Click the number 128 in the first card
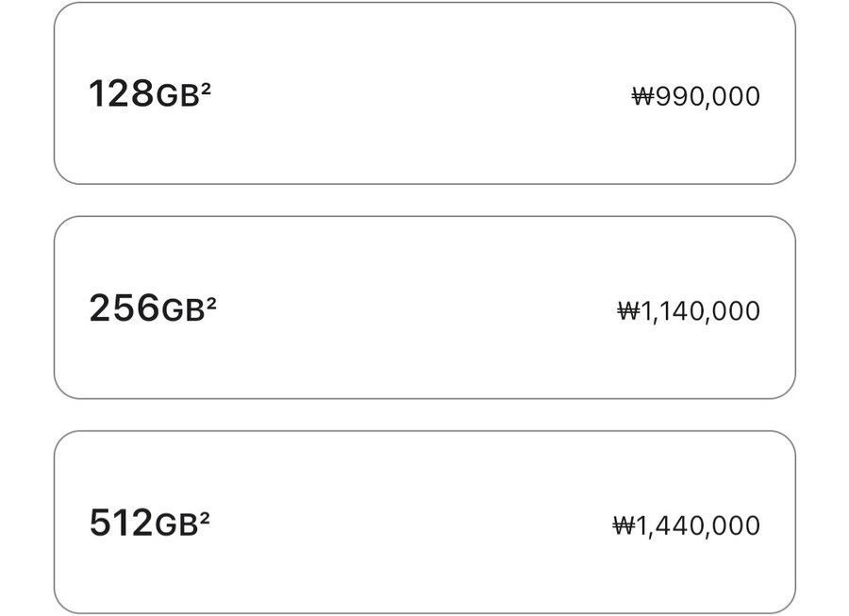This screenshot has width=849, height=616. click(121, 94)
